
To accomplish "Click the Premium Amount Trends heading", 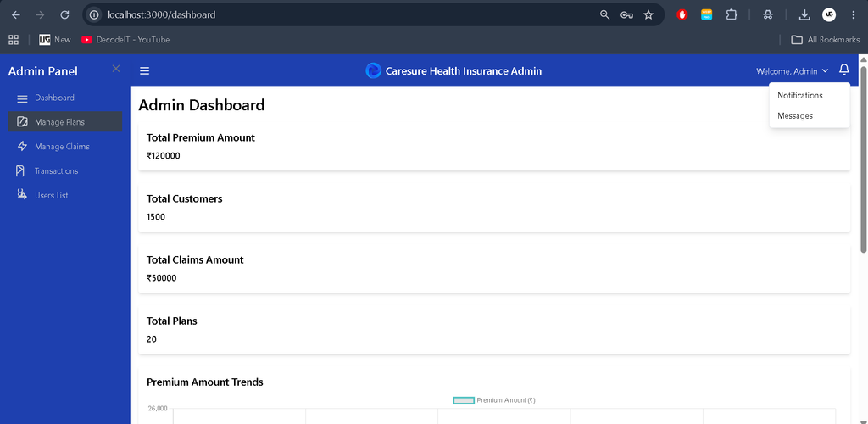I will click(205, 382).
